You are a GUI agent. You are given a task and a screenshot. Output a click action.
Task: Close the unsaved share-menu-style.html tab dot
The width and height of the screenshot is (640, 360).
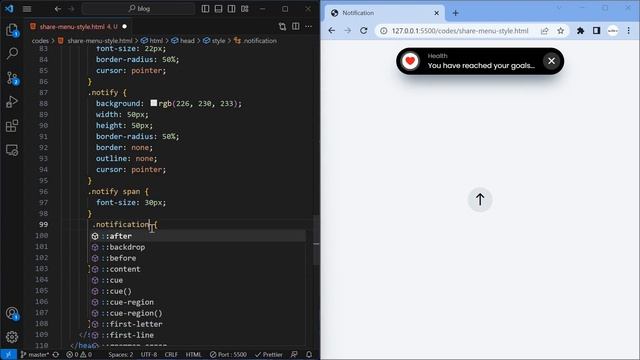pyautogui.click(x=124, y=27)
